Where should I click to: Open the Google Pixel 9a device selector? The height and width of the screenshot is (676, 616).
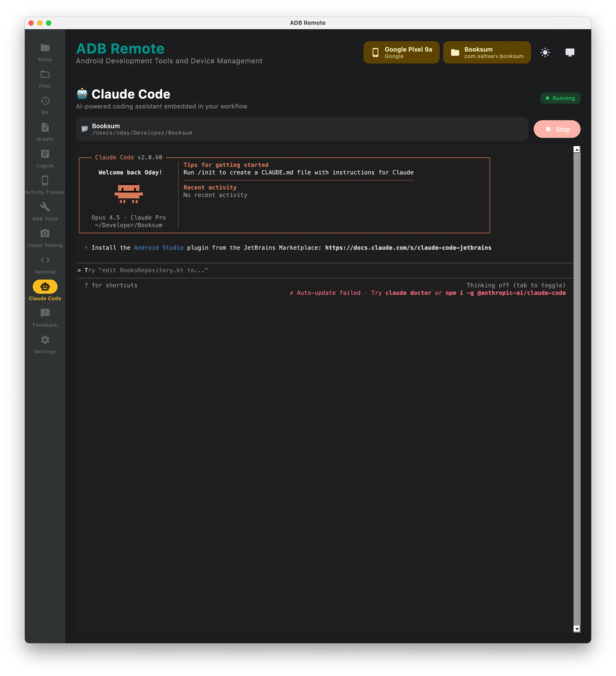[x=401, y=52]
